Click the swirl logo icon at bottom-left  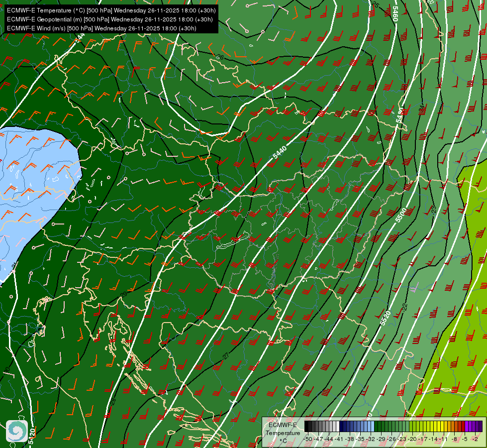[x=17, y=431]
